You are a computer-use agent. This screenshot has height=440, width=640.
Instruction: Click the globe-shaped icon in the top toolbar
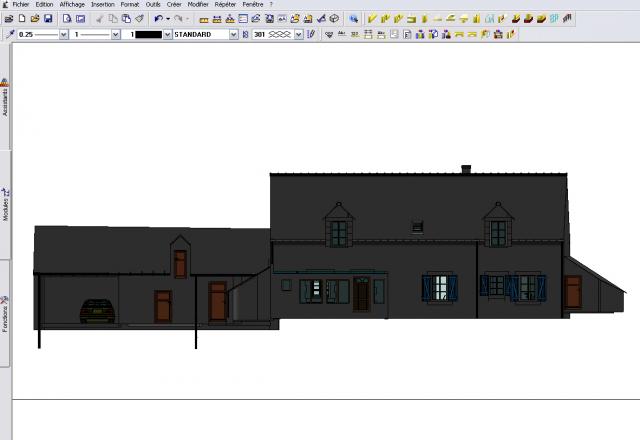click(x=334, y=18)
